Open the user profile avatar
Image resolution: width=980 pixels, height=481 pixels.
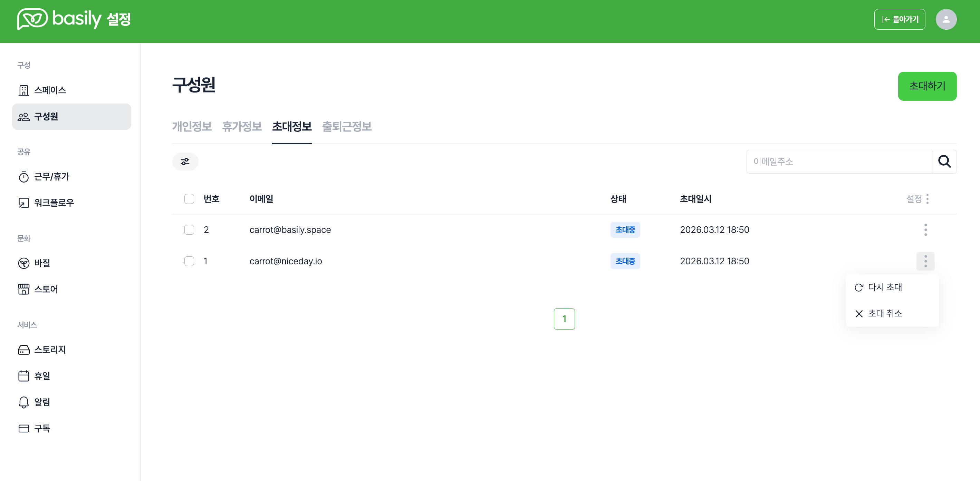[x=946, y=19]
